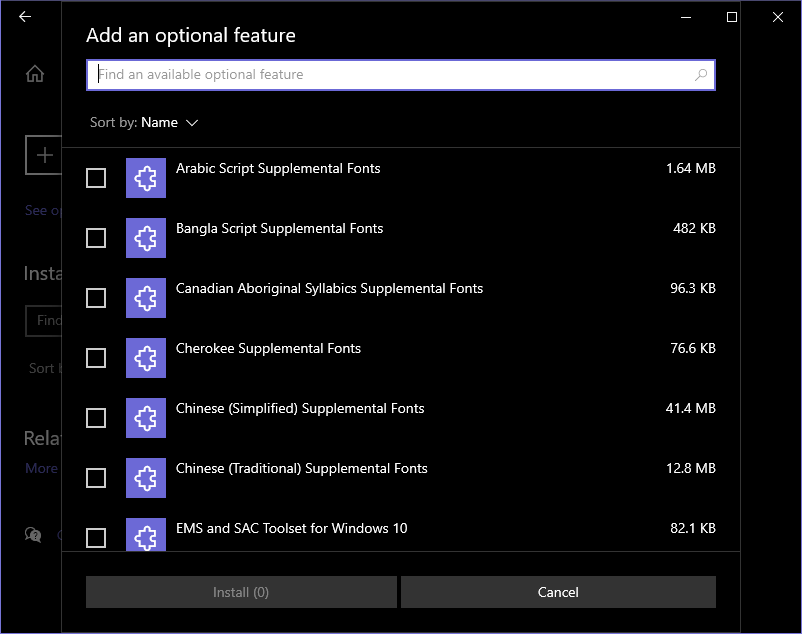Screen dimensions: 802x634
Task: Click the Install (0) button
Action: 241,592
